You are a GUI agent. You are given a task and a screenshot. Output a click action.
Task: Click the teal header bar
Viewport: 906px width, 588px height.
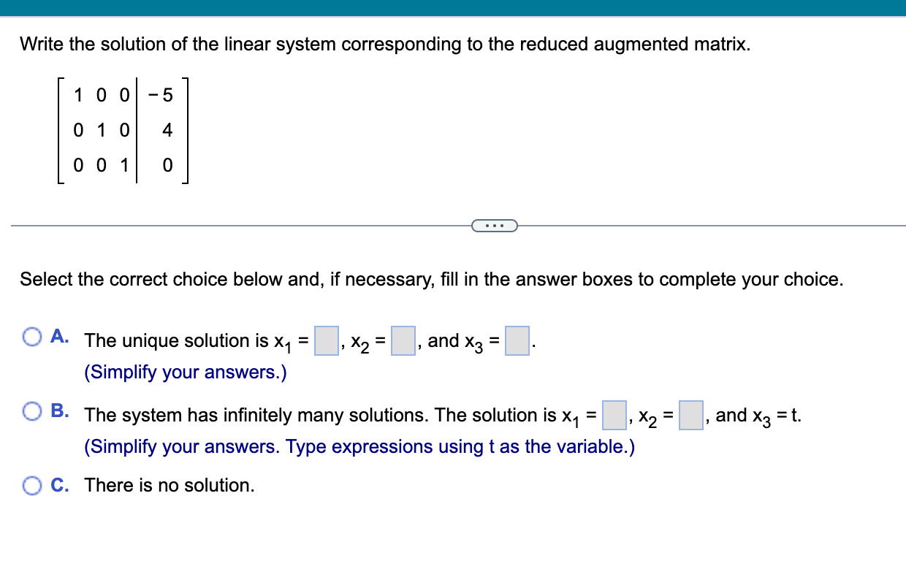click(x=453, y=6)
